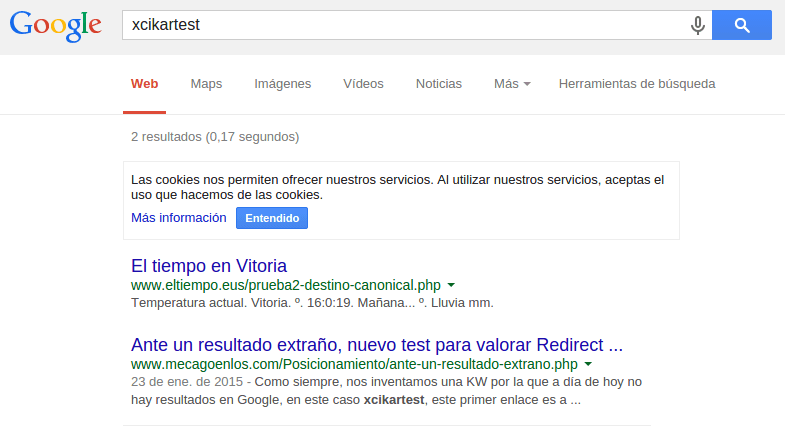785x444 pixels.
Task: Expand the Más dropdown menu
Action: point(512,84)
